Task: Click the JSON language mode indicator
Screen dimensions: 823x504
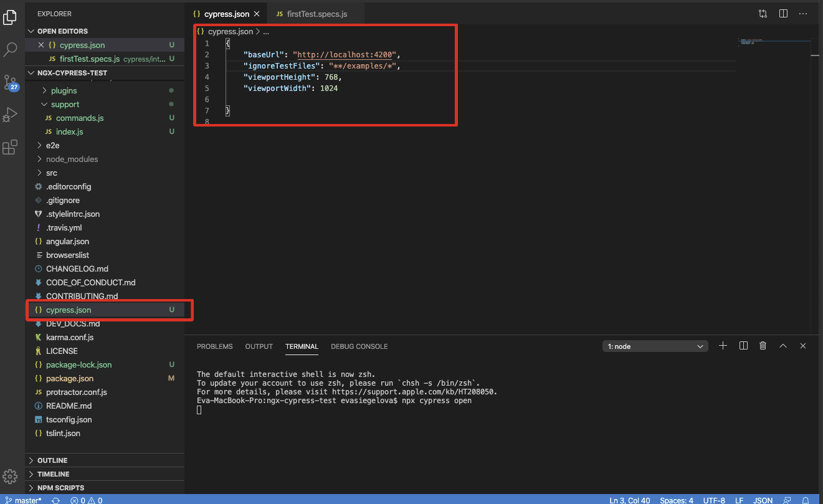Action: pos(763,500)
